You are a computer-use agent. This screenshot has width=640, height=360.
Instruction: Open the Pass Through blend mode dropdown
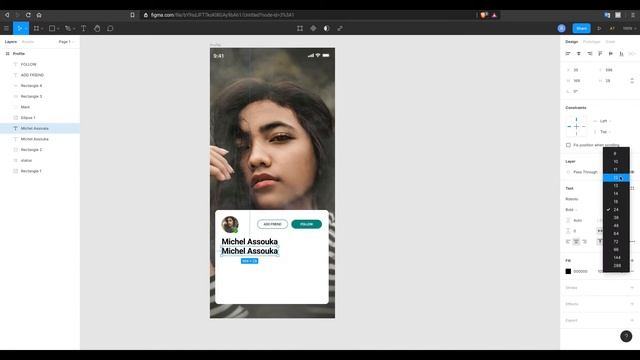click(585, 172)
